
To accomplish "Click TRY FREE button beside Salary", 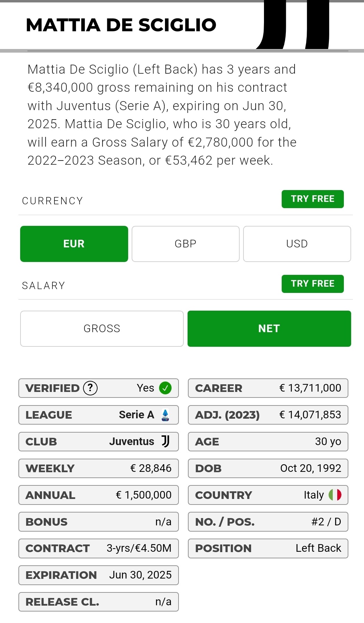I will click(x=313, y=284).
